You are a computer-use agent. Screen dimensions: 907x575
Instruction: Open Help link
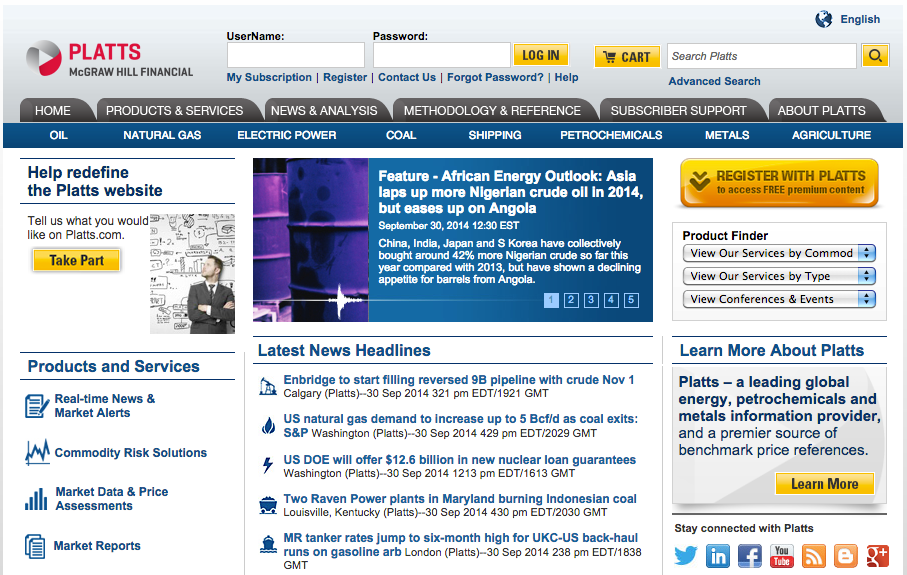coord(566,77)
